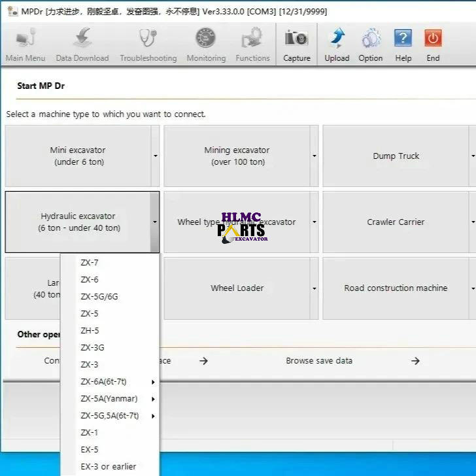Image resolution: width=476 pixels, height=476 pixels.
Task: Pick EX-3 or earlier menu entry
Action: coord(109,466)
